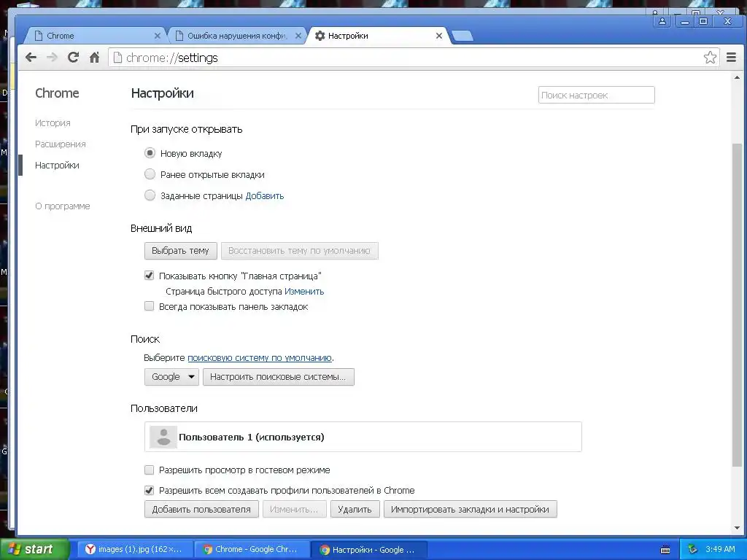This screenshot has height=560, width=747.
Task: Click the network tray icon near clock
Action: [693, 550]
